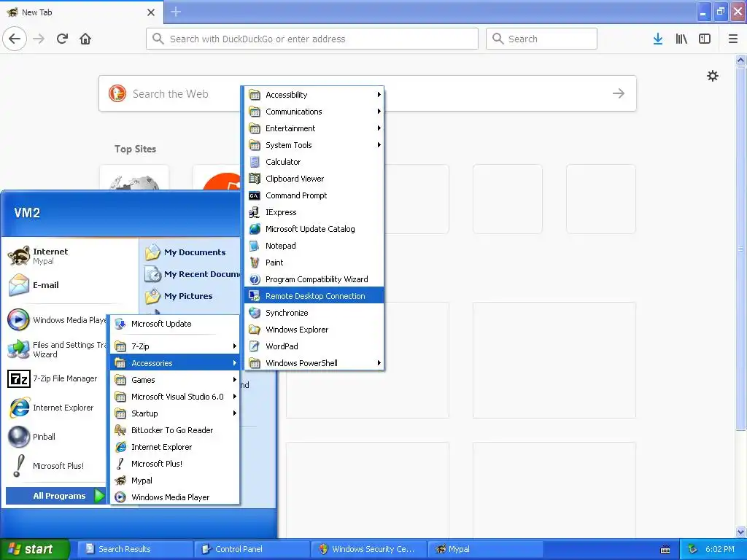Expand Microsoft Visual Studio 6.0 folder
747x560 pixels.
pyautogui.click(x=175, y=397)
